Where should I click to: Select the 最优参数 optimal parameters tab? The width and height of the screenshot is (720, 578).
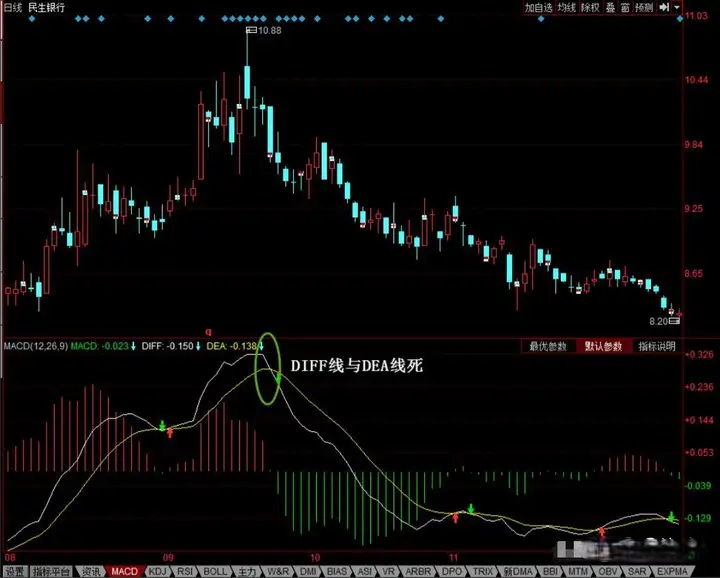[548, 346]
